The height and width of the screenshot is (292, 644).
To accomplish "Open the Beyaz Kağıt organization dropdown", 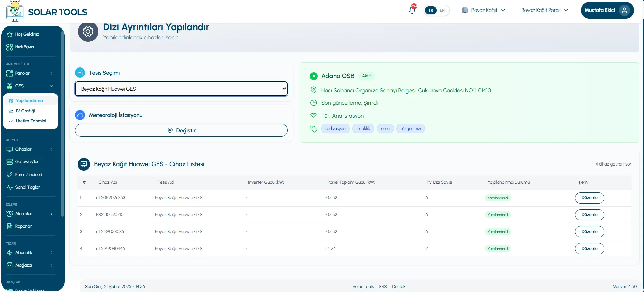I will click(484, 10).
